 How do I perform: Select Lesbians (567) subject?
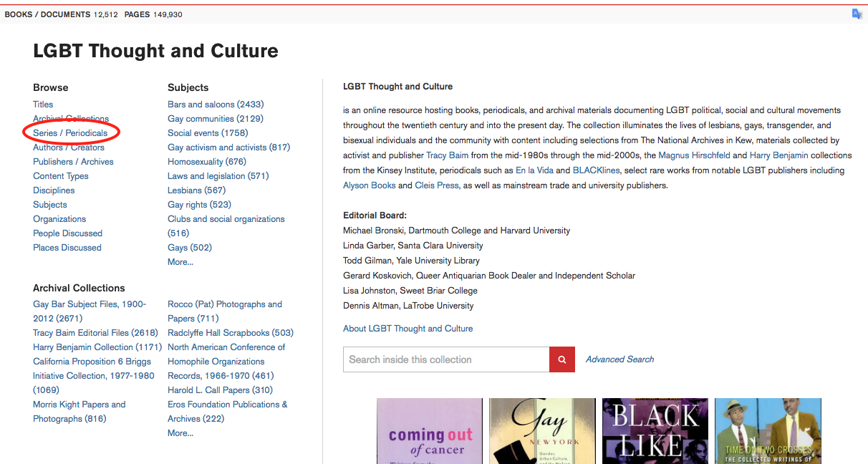tap(197, 190)
